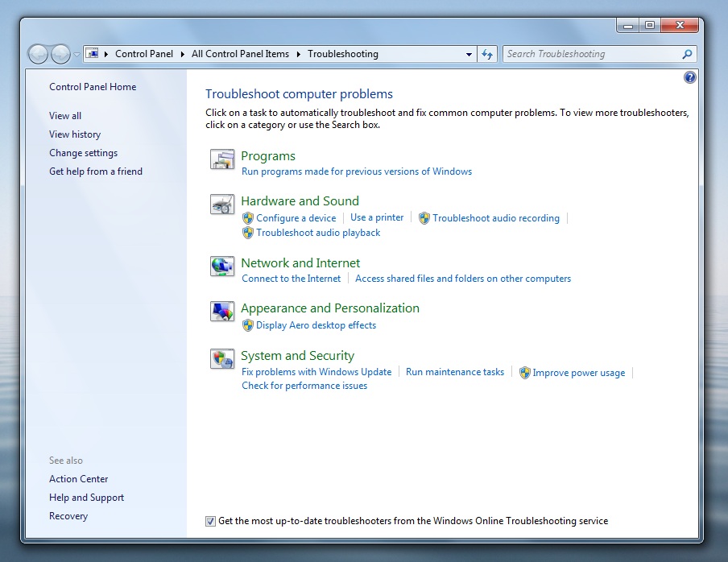Click the Improve power usage link
The image size is (728, 562).
point(579,373)
